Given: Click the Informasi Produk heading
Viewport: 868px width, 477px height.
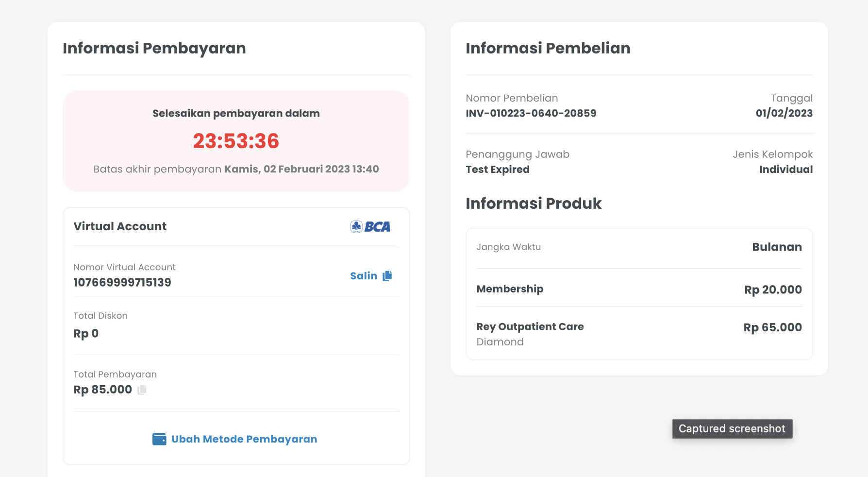Looking at the screenshot, I should 534,204.
